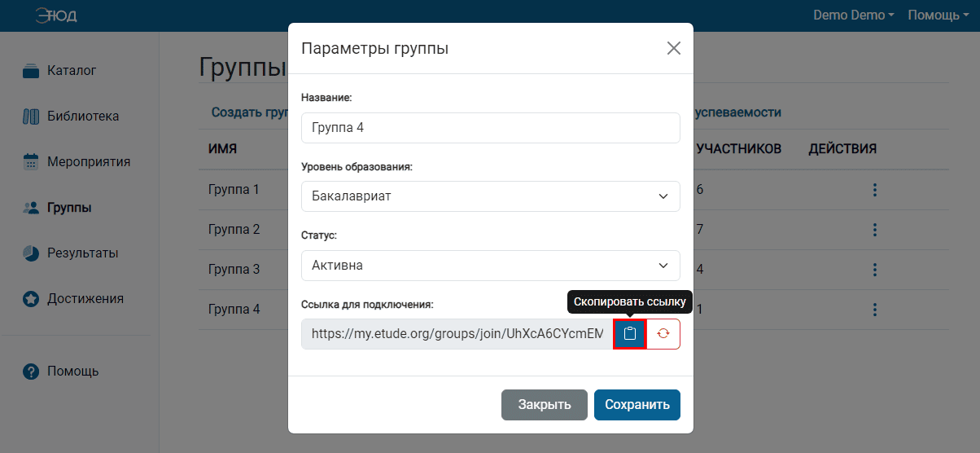Click participant count 7 of Группа 2
Image resolution: width=980 pixels, height=453 pixels.
(x=700, y=230)
